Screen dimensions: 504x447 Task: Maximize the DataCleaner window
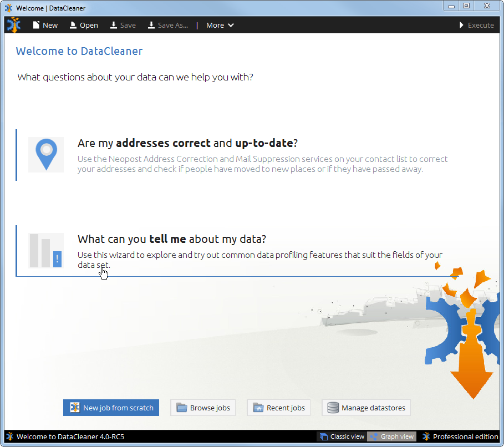[x=466, y=6]
